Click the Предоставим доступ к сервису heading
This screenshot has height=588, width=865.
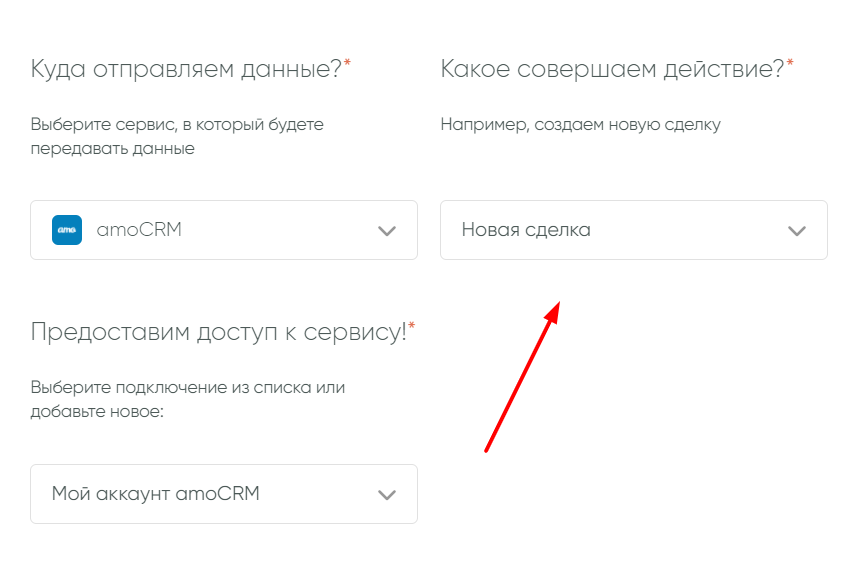pos(218,332)
